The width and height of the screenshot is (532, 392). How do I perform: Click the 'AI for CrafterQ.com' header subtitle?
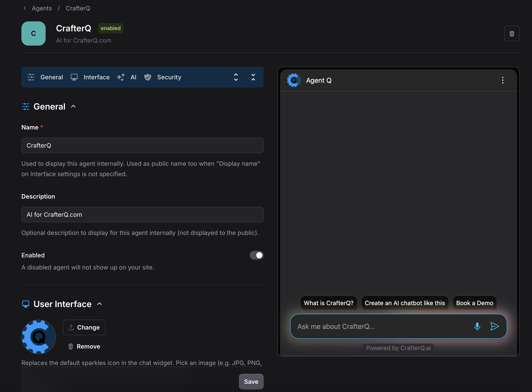coord(84,40)
